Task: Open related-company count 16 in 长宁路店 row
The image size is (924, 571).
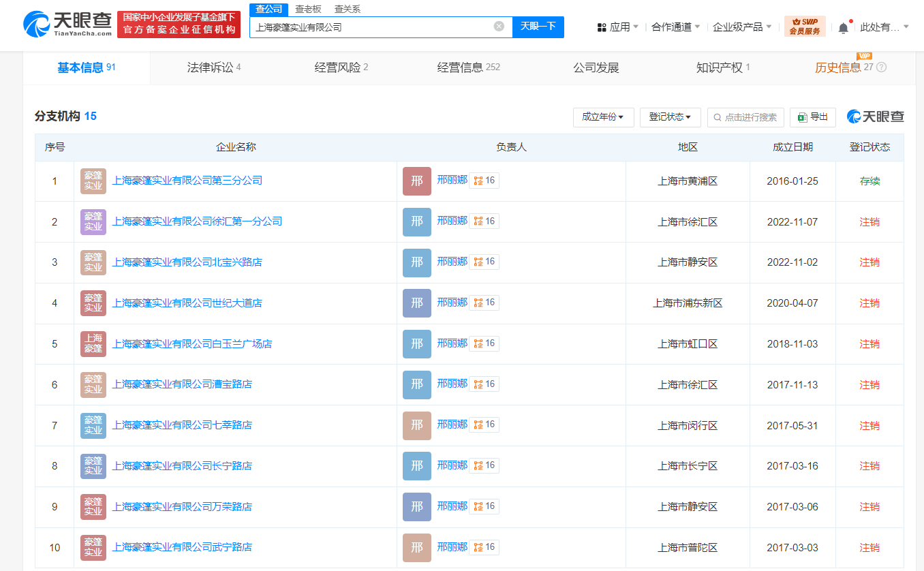Action: (484, 465)
